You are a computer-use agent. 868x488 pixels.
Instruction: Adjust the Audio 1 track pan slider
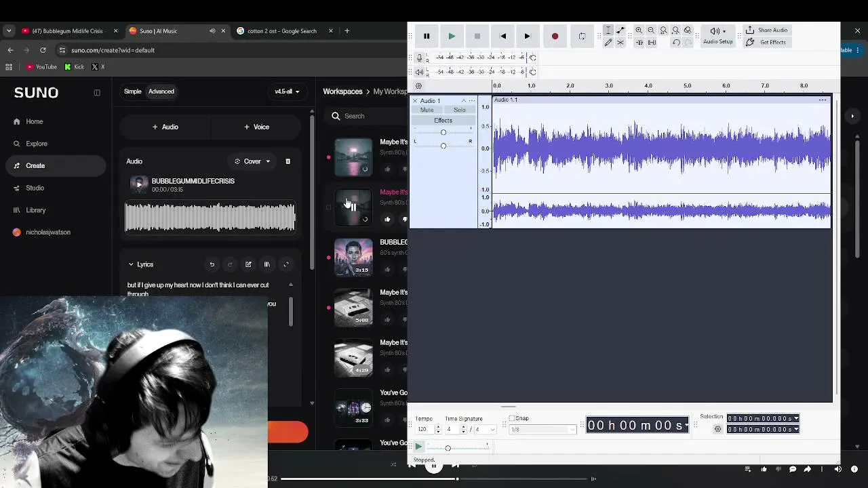pyautogui.click(x=443, y=146)
